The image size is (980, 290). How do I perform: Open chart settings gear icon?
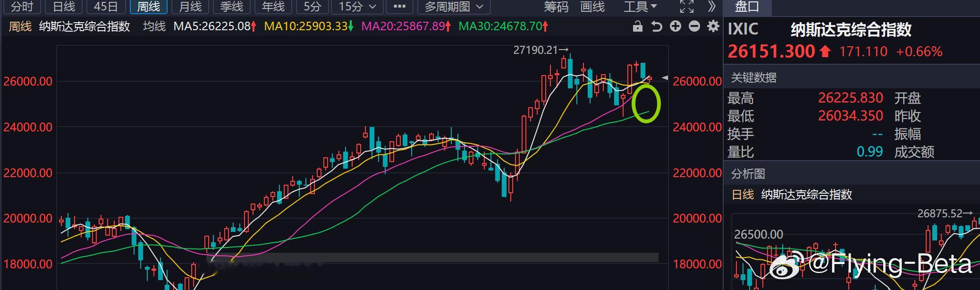pyautogui.click(x=713, y=26)
